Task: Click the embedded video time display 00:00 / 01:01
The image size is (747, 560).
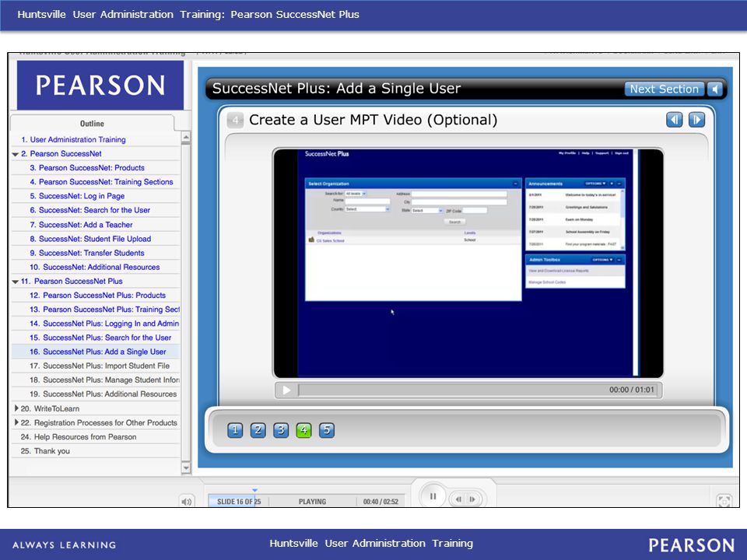Action: tap(632, 390)
